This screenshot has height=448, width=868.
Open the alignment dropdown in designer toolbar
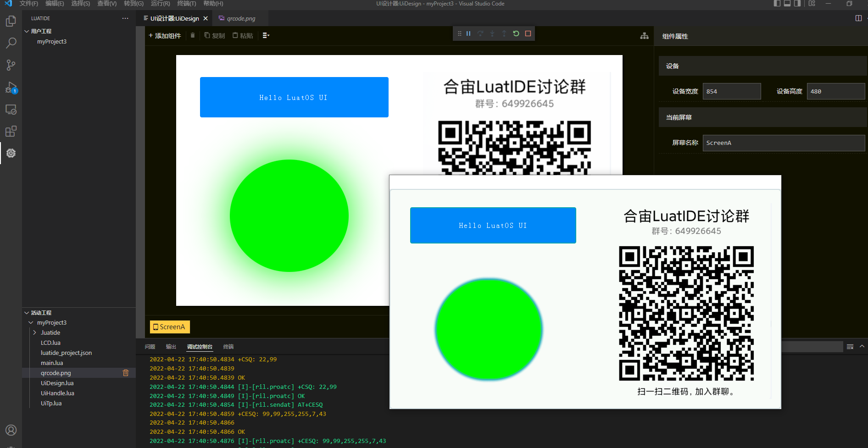(266, 35)
